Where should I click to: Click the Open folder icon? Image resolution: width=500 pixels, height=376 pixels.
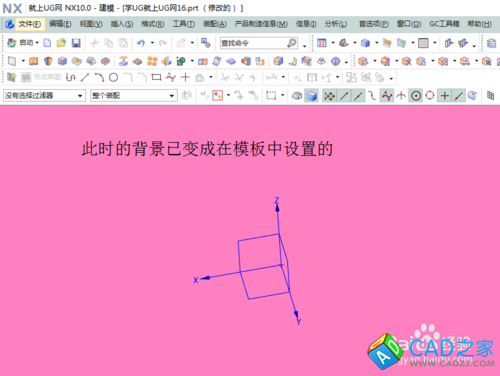tap(61, 43)
